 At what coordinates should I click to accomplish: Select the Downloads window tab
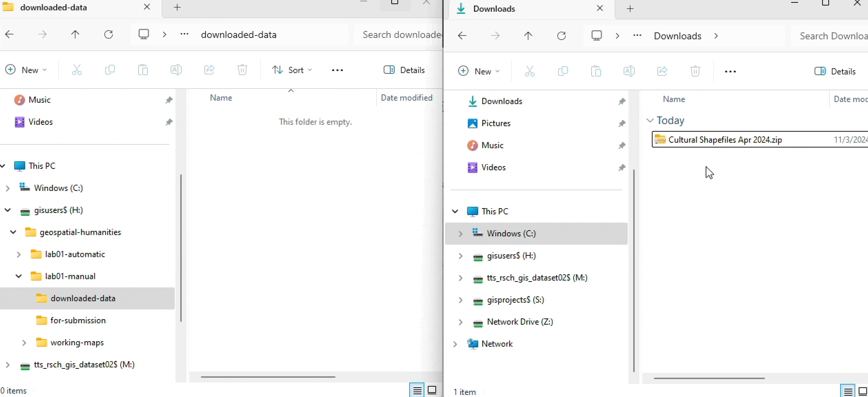coord(494,9)
